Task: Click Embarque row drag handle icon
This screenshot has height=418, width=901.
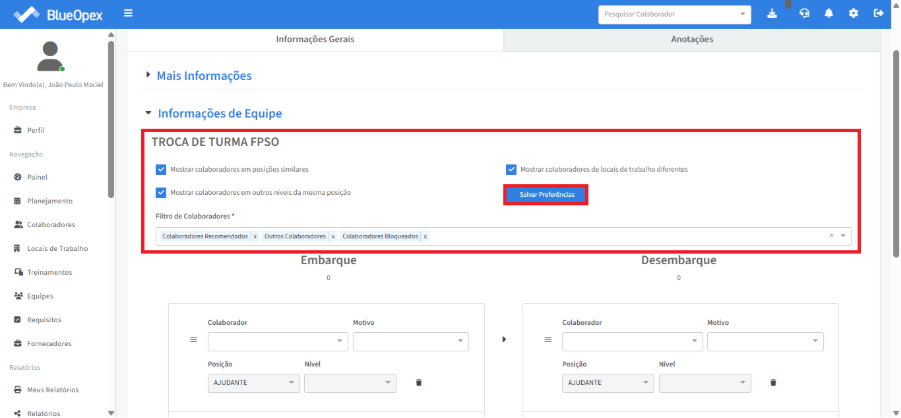Action: pyautogui.click(x=194, y=340)
